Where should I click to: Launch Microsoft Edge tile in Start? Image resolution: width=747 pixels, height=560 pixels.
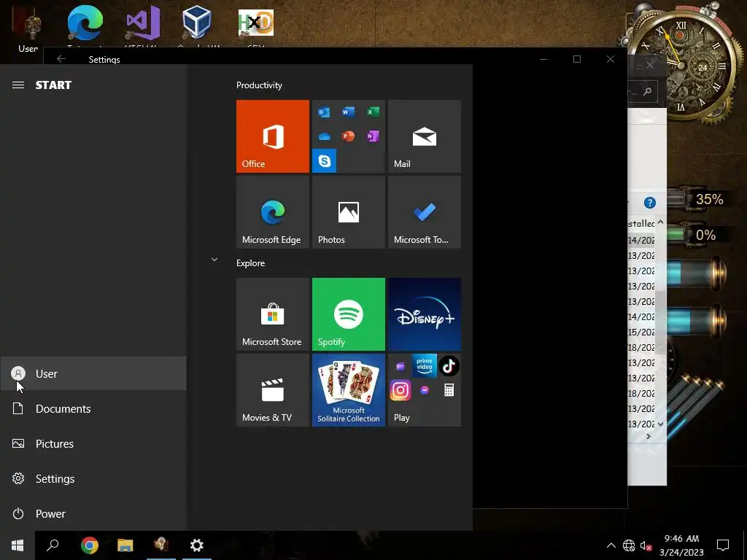tap(273, 212)
